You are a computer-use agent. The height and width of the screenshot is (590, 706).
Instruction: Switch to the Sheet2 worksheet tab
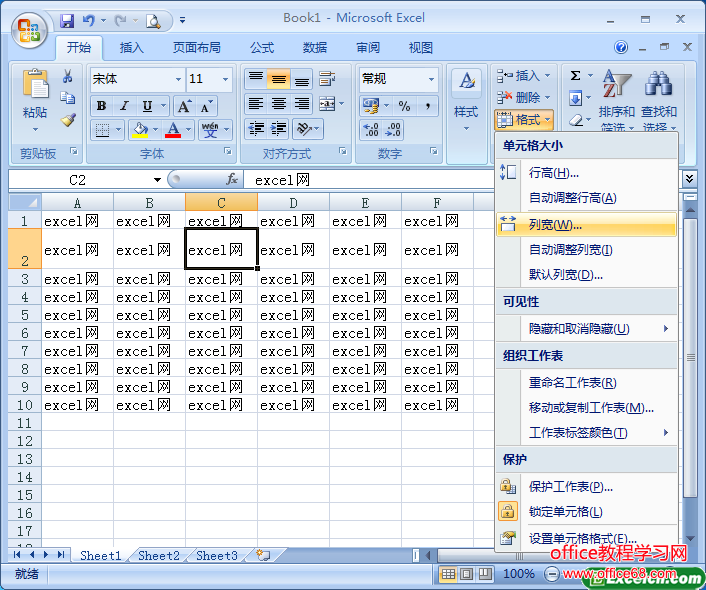coord(159,556)
